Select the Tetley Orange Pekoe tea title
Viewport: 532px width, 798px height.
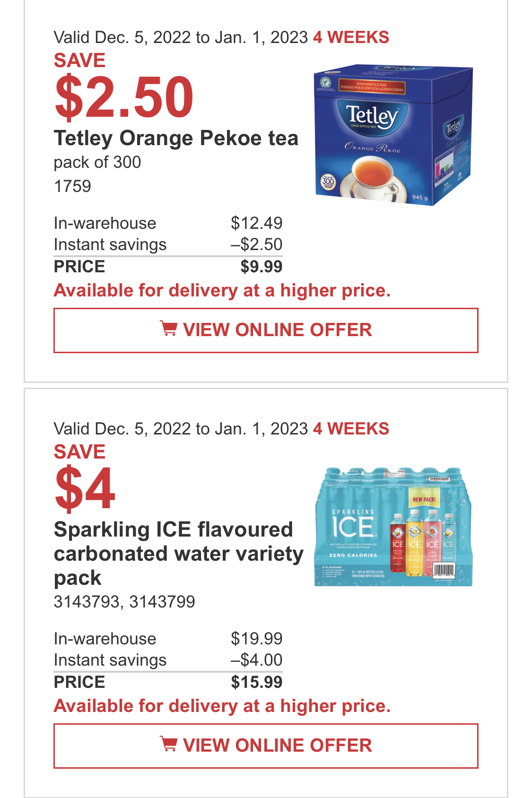(176, 139)
